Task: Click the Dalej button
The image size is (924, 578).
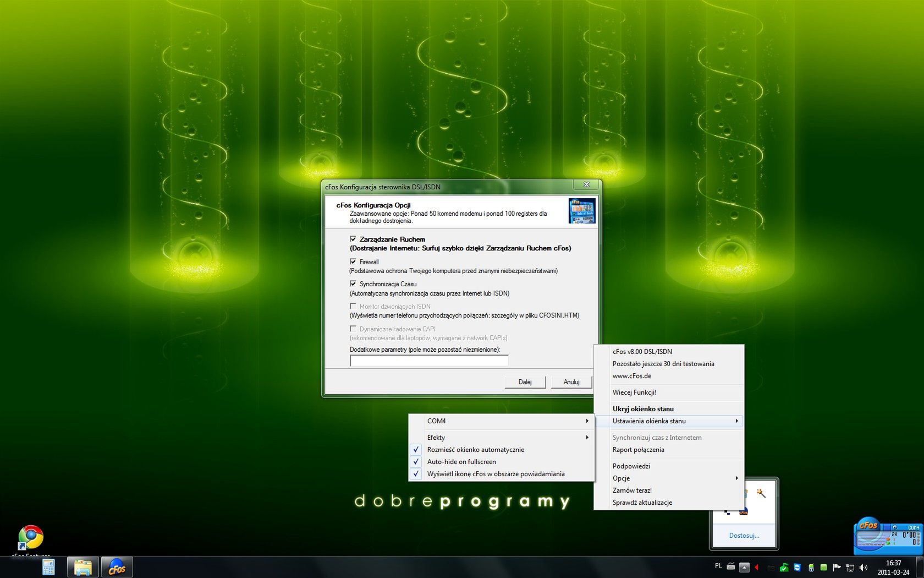Action: click(x=525, y=382)
